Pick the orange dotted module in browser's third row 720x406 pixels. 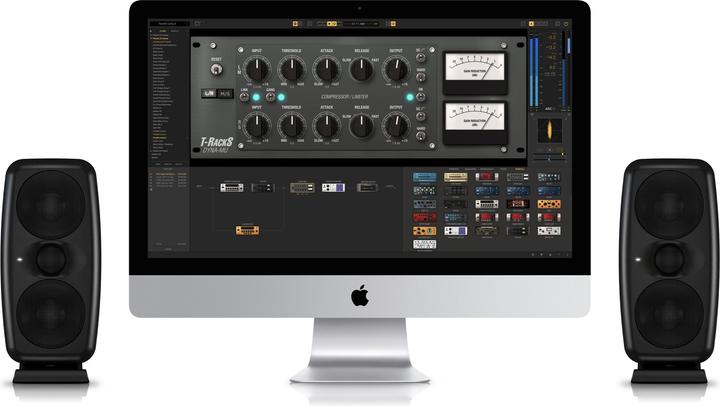coord(549,203)
